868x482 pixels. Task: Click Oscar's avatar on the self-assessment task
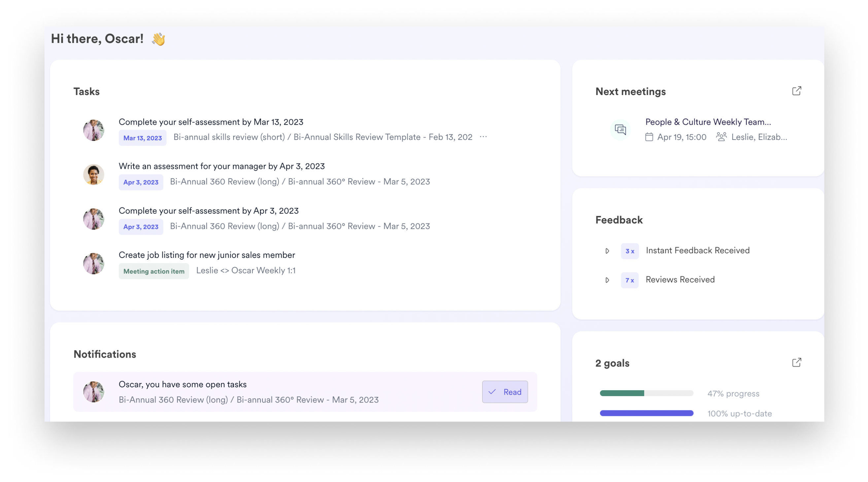click(94, 130)
